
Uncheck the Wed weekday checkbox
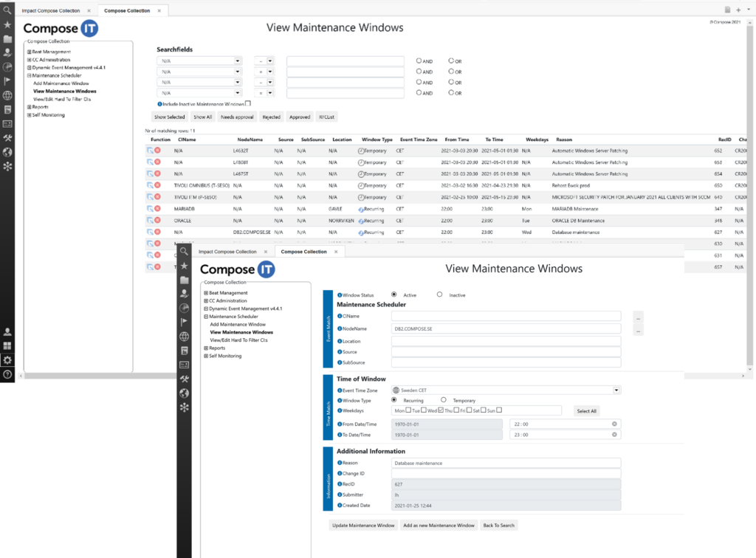pyautogui.click(x=441, y=410)
